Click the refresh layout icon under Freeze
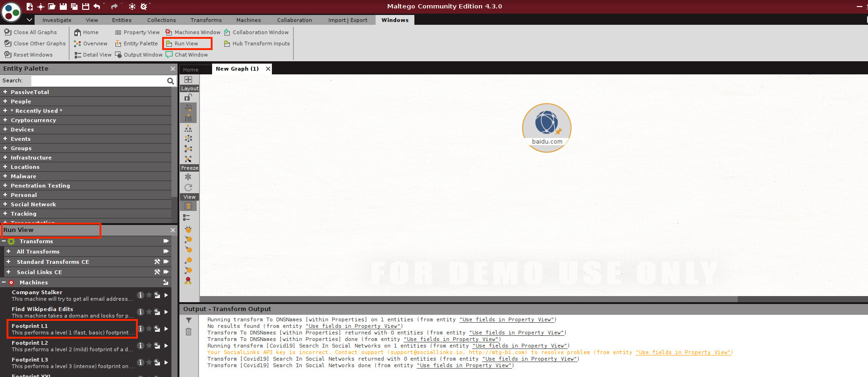 (188, 188)
